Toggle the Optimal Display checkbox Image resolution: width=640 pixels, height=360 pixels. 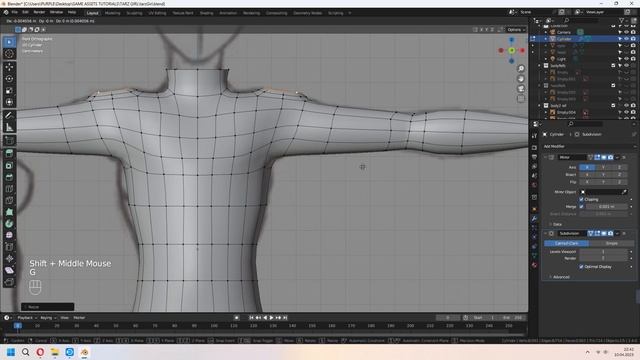point(581,267)
